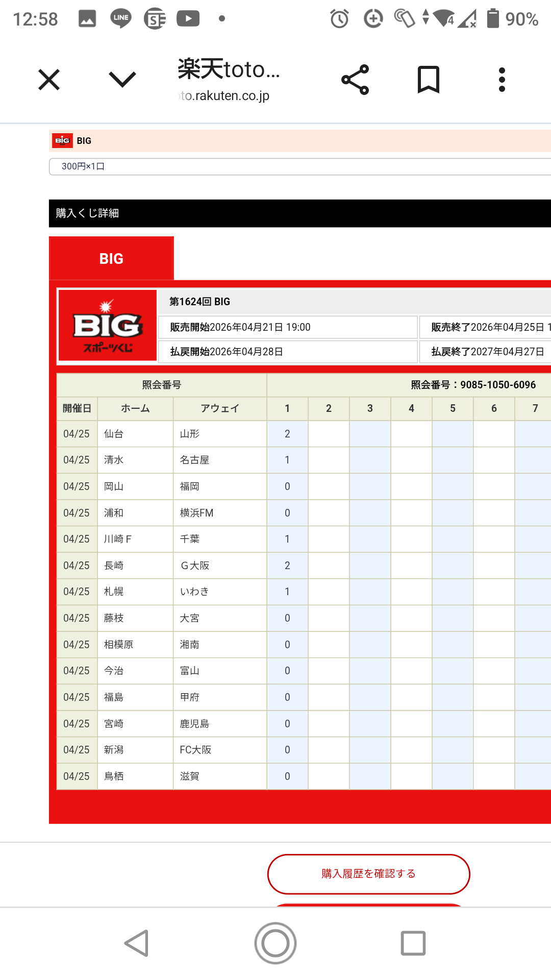This screenshot has height=980, width=551.
Task: Select the red BIG tab
Action: pos(111,259)
